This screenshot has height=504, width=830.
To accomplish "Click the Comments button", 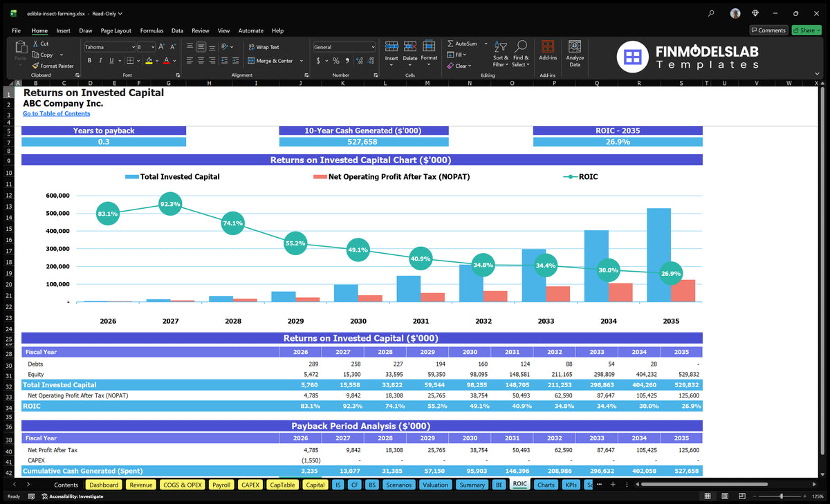I will [x=768, y=30].
